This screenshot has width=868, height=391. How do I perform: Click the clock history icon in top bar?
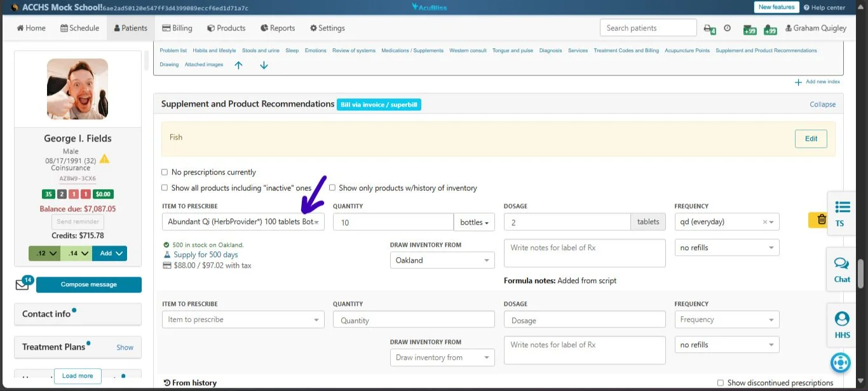[728, 28]
